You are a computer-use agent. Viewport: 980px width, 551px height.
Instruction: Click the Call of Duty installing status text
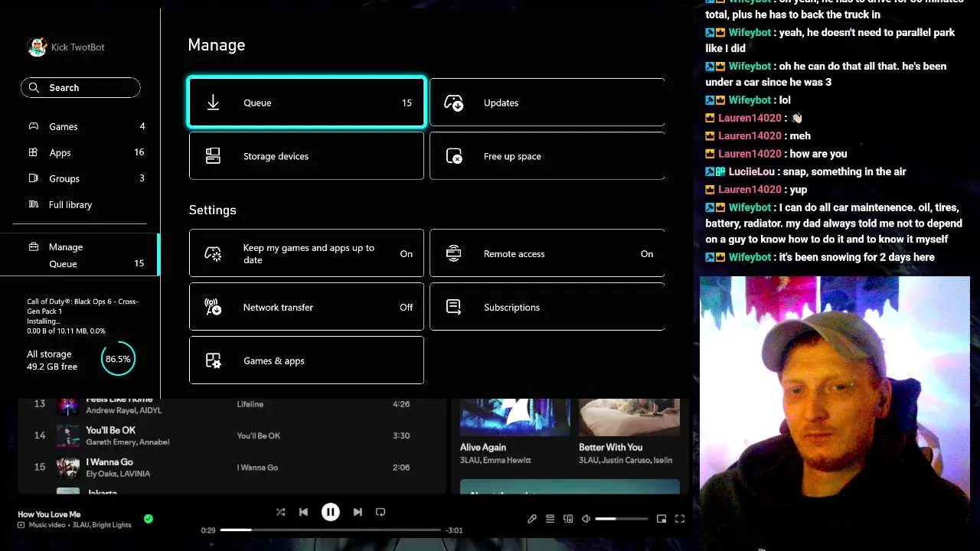[83, 316]
